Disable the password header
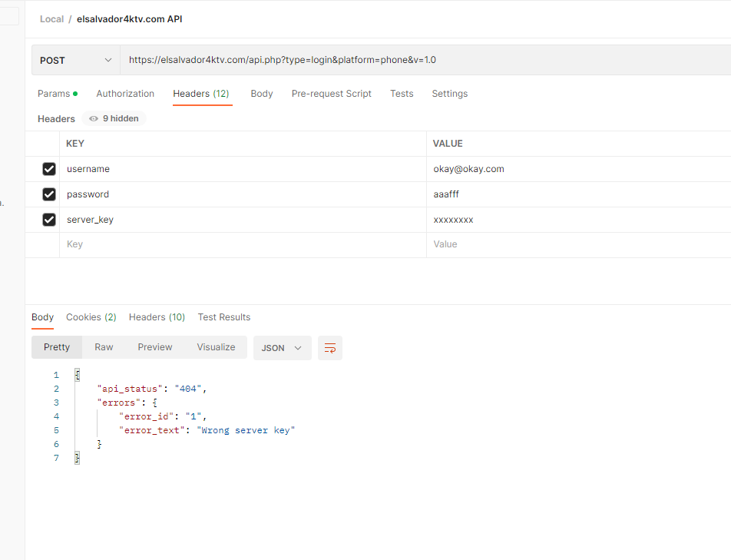 click(48, 194)
